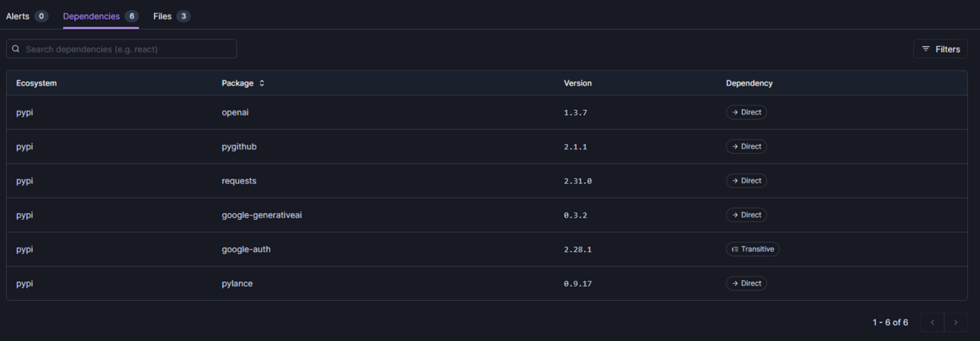
Task: Click pypi ecosystem in pygithub row
Action: pos(24,146)
